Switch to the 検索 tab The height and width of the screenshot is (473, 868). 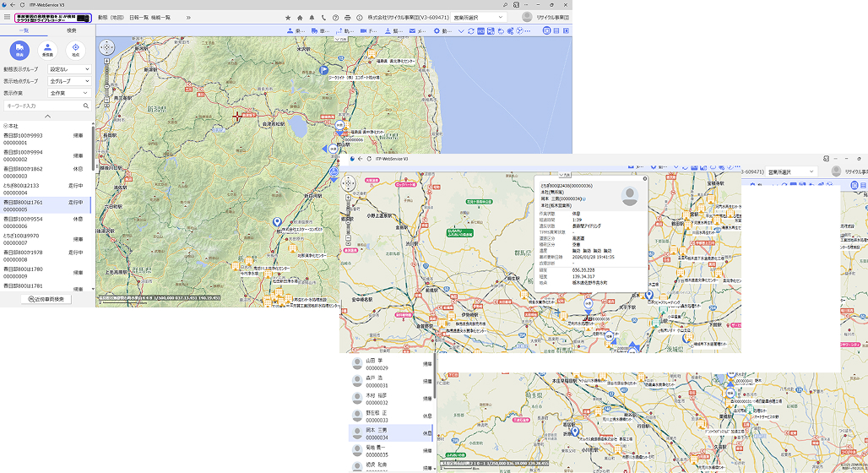[x=72, y=30]
